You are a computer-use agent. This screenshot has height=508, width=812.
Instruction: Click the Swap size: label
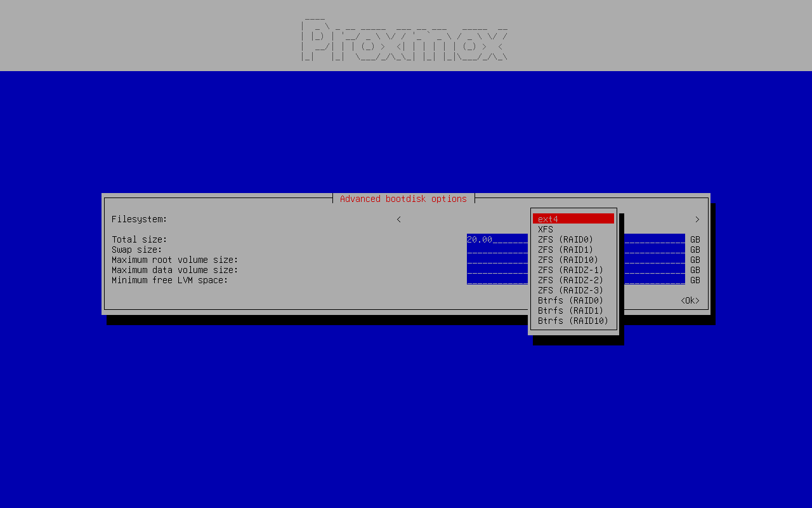(137, 250)
